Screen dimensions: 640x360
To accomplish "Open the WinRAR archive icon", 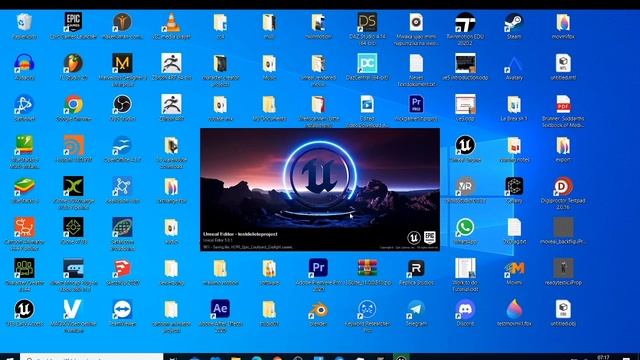I will pos(367,268).
